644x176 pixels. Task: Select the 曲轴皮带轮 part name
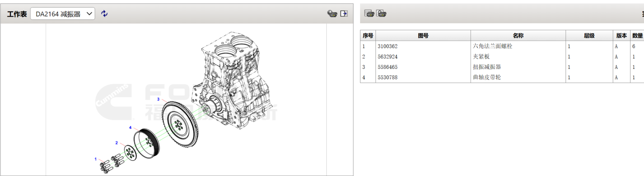coord(486,78)
